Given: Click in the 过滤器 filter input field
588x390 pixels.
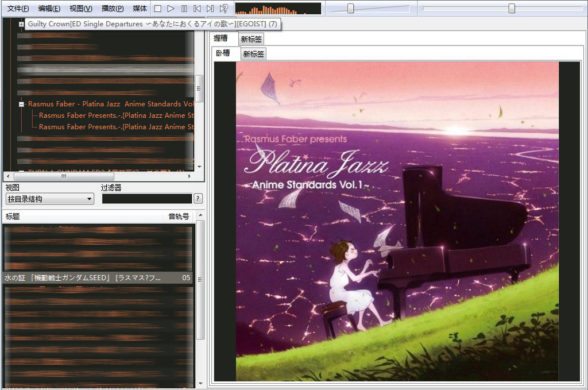Looking at the screenshot, I should pyautogui.click(x=146, y=199).
